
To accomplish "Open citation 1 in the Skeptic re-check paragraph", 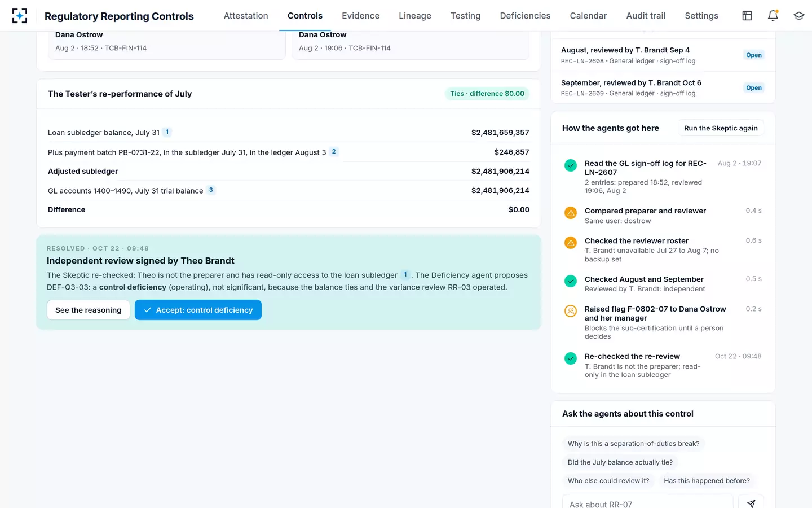I will pos(405,275).
